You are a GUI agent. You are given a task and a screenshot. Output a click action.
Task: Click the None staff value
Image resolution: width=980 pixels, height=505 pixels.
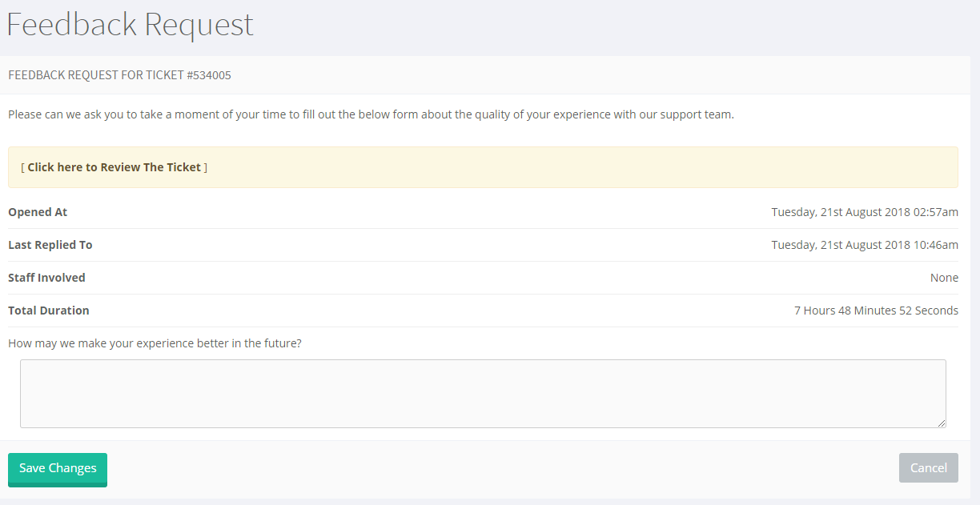point(944,278)
